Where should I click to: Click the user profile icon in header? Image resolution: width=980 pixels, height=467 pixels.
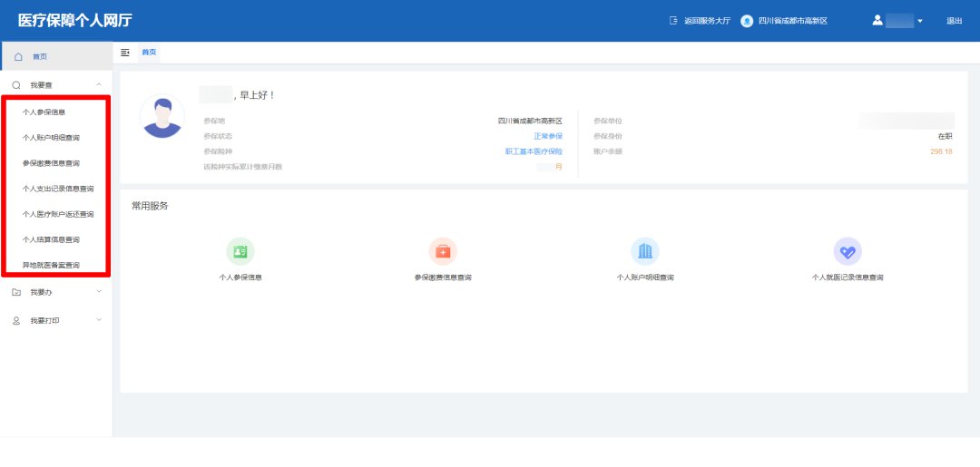(x=877, y=20)
